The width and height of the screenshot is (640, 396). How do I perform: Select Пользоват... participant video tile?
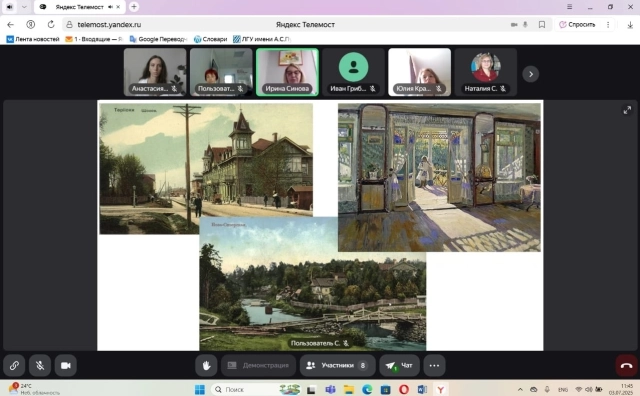tap(221, 72)
